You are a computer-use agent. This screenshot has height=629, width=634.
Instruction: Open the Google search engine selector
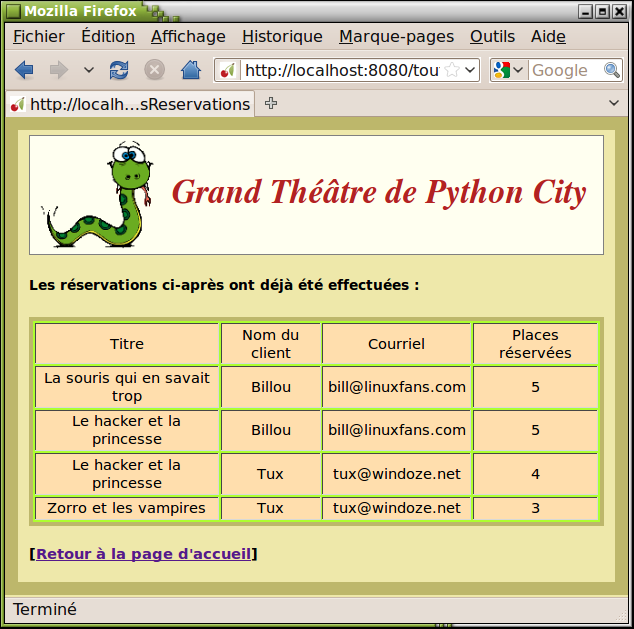coord(508,70)
